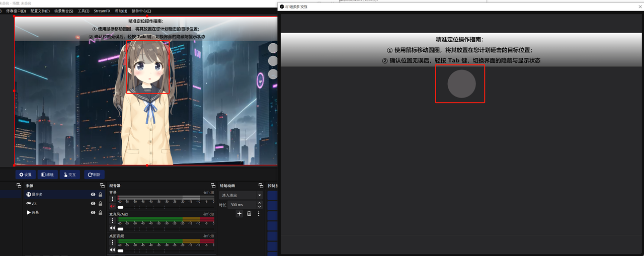Open the 淡入淡出 transition dropdown
This screenshot has width=644, height=256.
pyautogui.click(x=240, y=195)
